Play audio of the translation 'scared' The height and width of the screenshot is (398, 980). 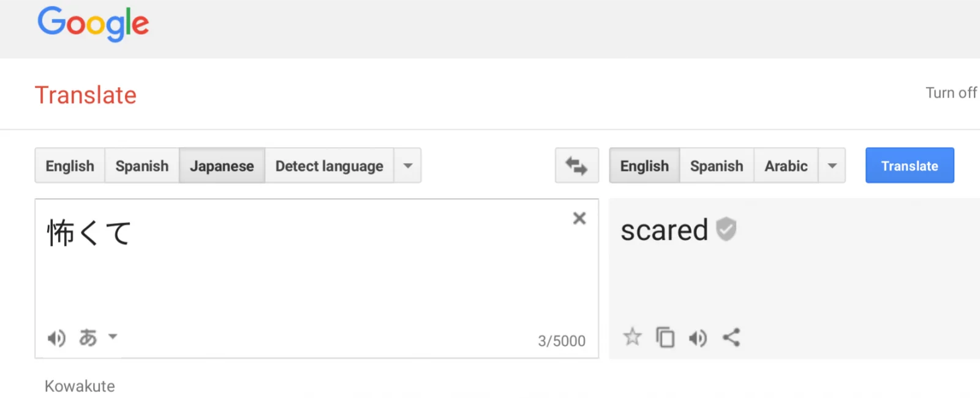[698, 338]
